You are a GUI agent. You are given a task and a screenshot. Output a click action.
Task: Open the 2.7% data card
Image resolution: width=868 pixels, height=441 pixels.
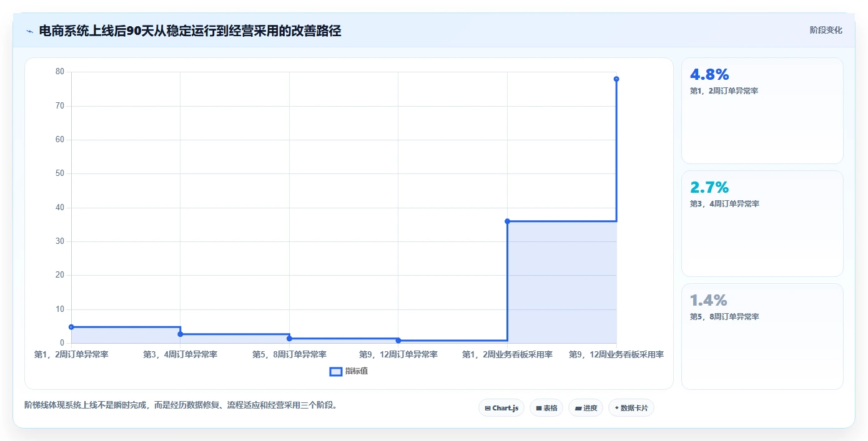(x=762, y=224)
